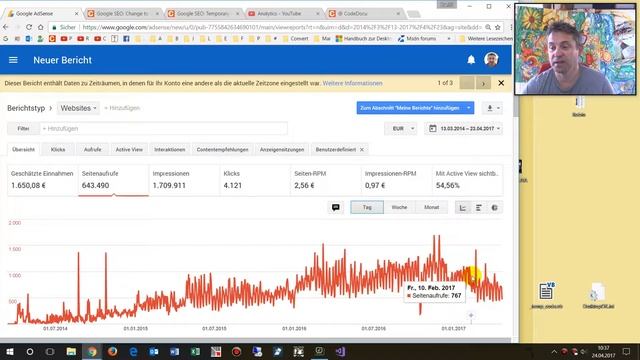This screenshot has height=360, width=640.
Task: Open the Convert bookmarks folder
Action: [x=296, y=39]
